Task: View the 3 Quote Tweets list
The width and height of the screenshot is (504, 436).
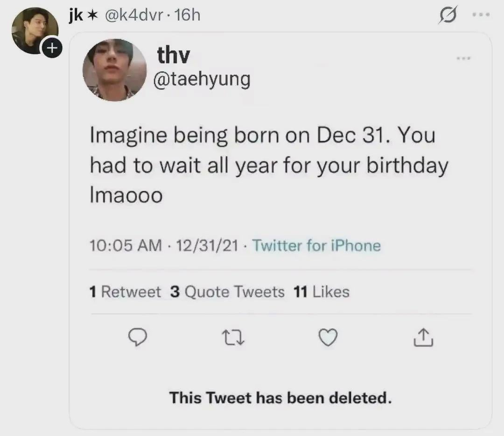Action: tap(227, 292)
